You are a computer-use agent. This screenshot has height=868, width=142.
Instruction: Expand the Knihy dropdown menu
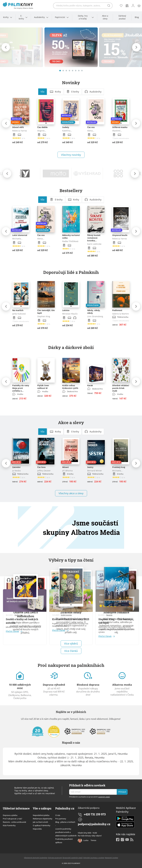tap(7, 17)
